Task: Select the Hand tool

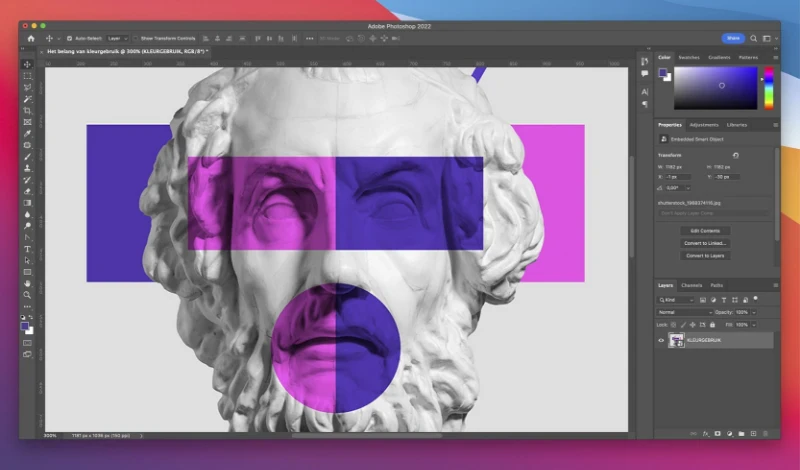Action: 28,283
